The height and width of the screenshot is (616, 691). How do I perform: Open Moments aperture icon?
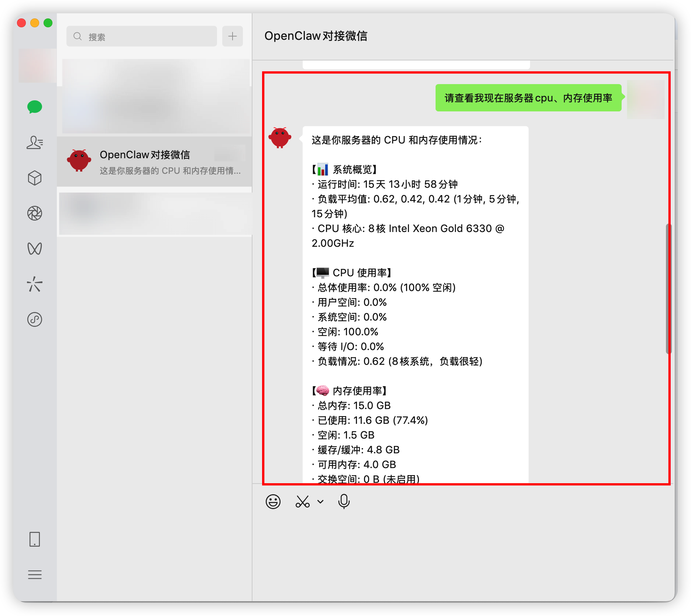click(x=35, y=213)
